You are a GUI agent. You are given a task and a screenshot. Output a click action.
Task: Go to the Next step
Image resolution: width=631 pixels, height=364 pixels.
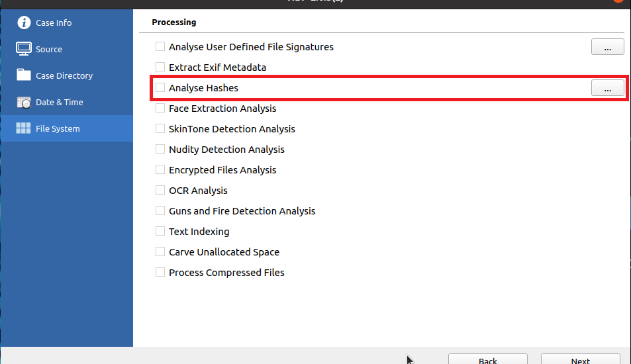580,359
